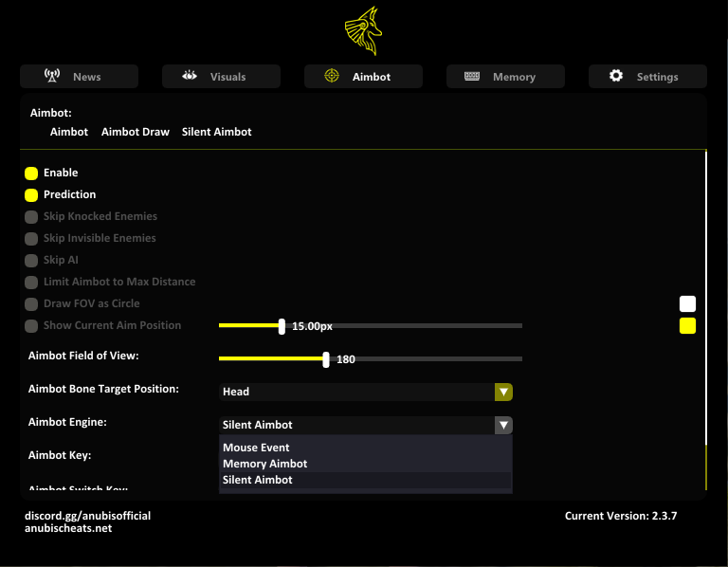Click the News antenna icon
The height and width of the screenshot is (567, 728).
52,75
